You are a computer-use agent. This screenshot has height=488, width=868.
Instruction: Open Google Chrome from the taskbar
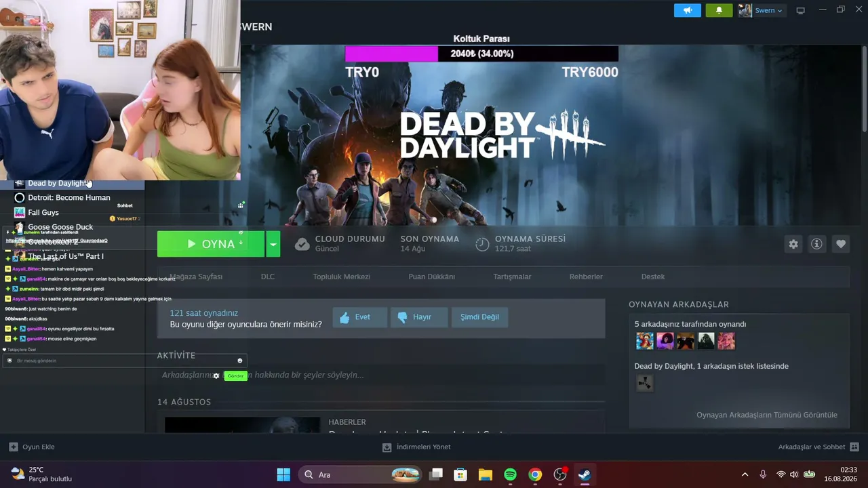pyautogui.click(x=536, y=474)
